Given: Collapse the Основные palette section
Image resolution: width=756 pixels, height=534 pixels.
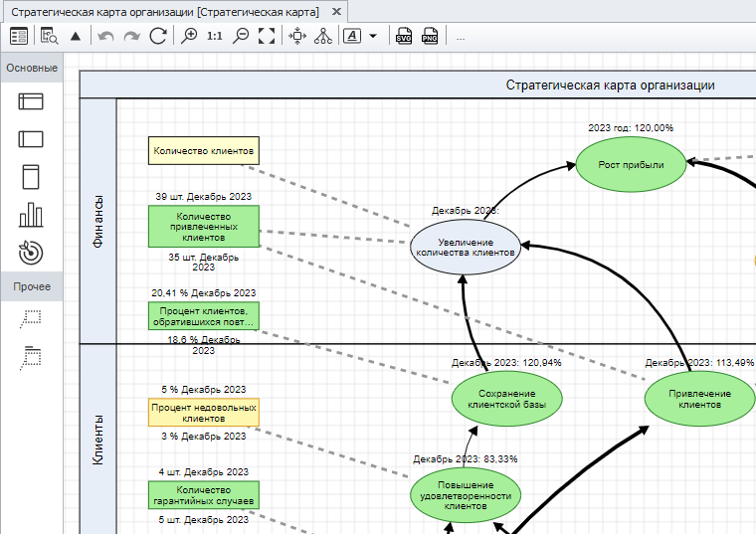Looking at the screenshot, I should click(31, 69).
